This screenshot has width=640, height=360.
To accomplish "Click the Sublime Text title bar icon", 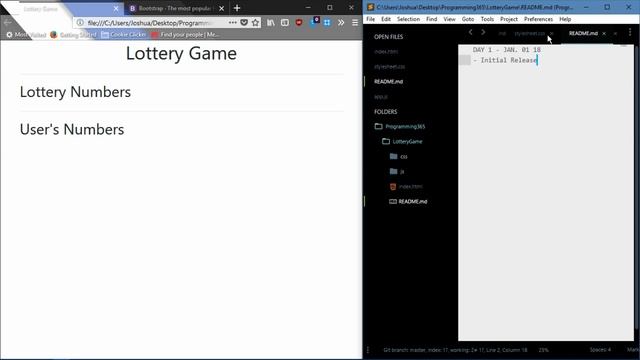I will 370,7.
